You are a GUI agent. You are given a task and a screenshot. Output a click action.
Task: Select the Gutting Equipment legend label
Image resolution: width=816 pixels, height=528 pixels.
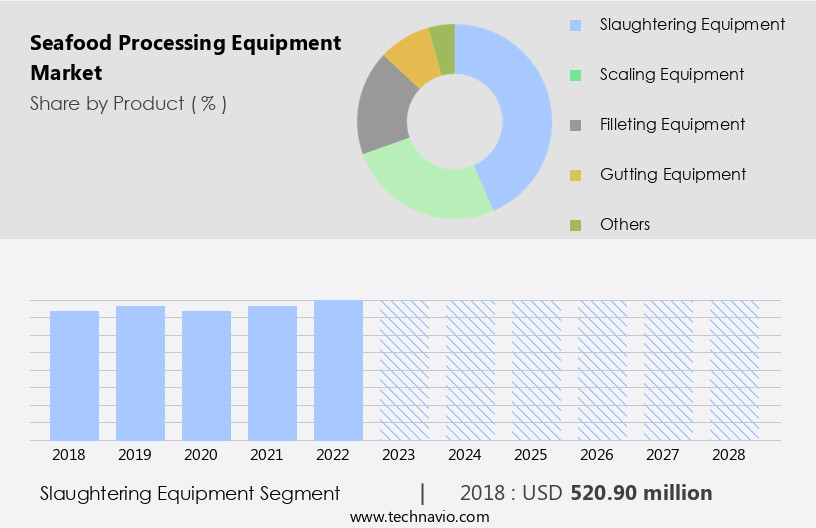coord(673,175)
